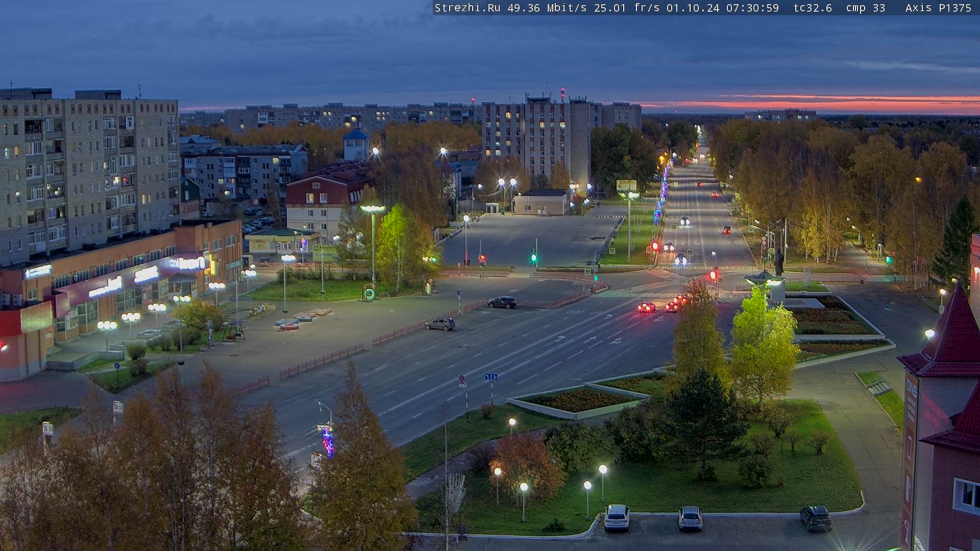The height and width of the screenshot is (551, 980).
Task: Select the Axis P1375 camera model text
Action: pyautogui.click(x=938, y=8)
